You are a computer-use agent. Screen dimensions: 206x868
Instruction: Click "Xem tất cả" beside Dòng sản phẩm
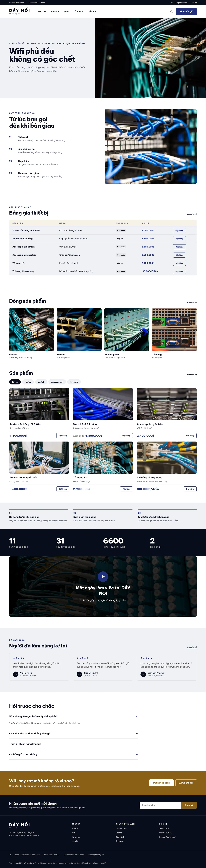192,303
